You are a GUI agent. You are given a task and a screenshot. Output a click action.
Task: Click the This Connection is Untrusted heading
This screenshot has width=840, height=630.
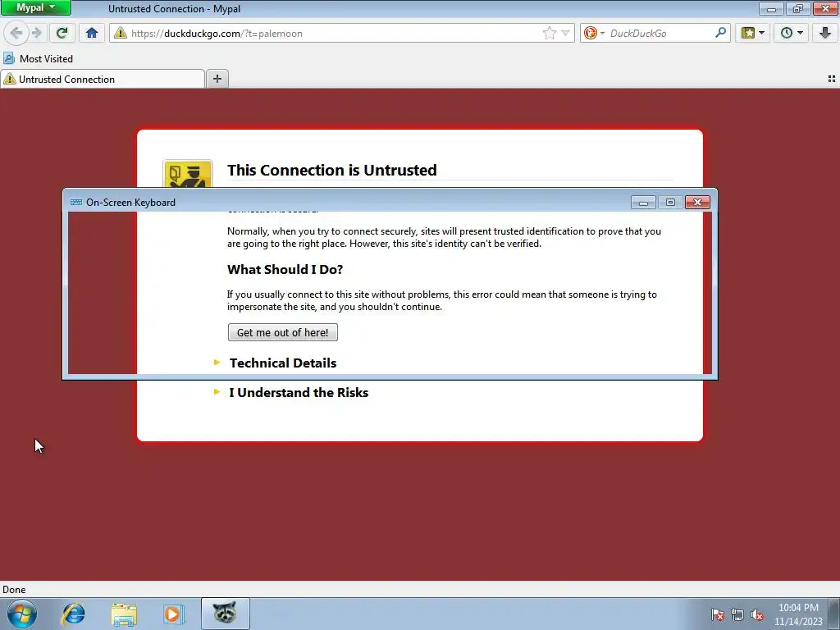click(x=331, y=170)
